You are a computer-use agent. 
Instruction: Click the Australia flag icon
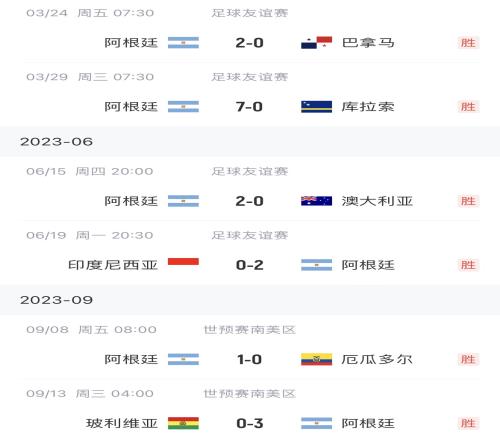pos(316,201)
